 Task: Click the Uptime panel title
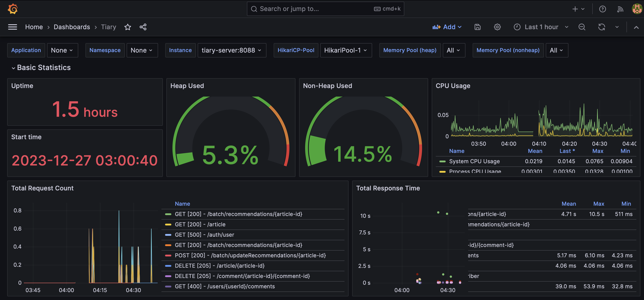(22, 86)
